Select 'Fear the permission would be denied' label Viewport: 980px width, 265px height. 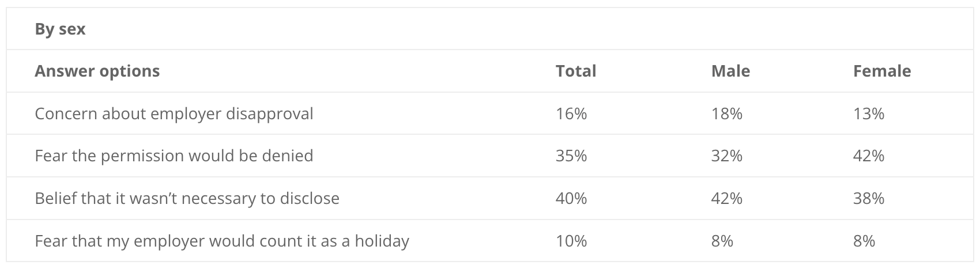point(174,156)
